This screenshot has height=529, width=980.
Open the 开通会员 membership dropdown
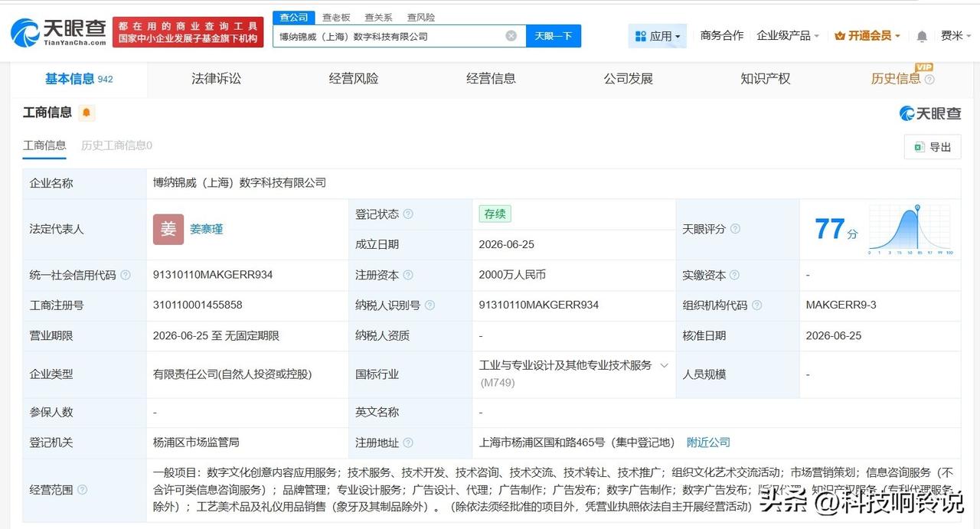(867, 36)
